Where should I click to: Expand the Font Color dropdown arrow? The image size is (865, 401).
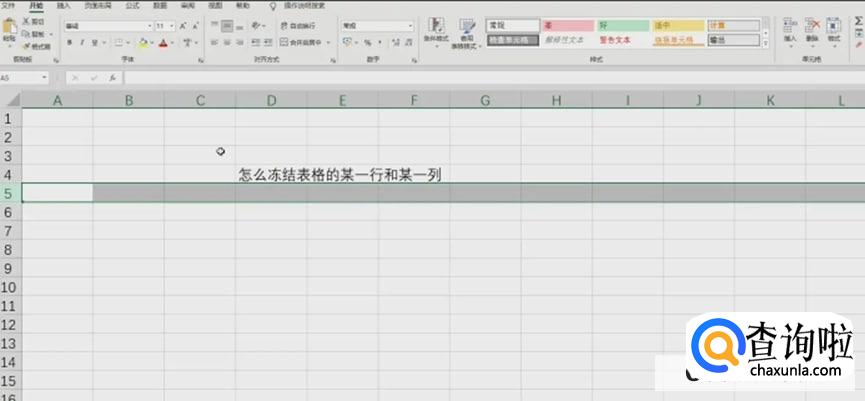pos(172,43)
